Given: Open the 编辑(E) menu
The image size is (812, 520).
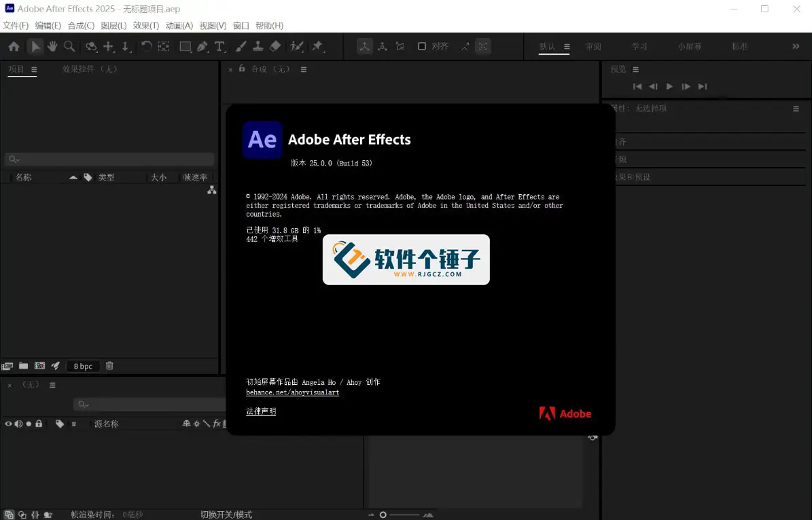Looking at the screenshot, I should click(x=48, y=25).
